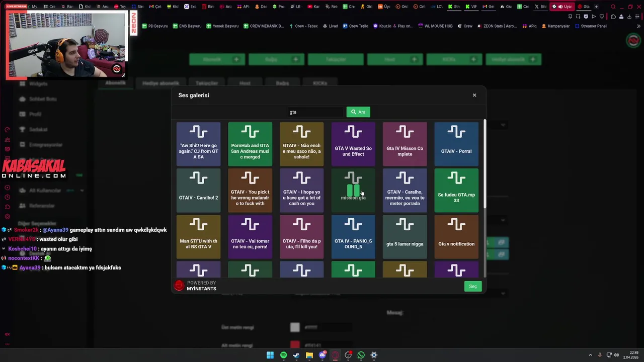
Task: Pause the playing mission gta sound
Action: pos(353,191)
